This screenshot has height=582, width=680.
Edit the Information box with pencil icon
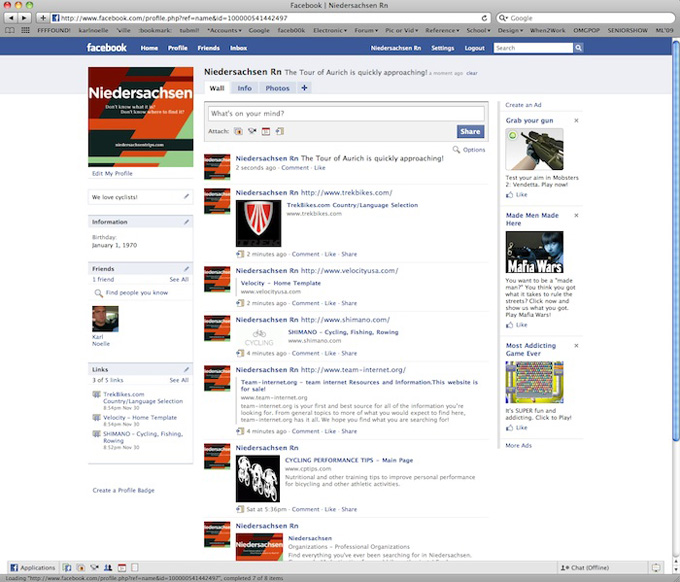pos(186,222)
